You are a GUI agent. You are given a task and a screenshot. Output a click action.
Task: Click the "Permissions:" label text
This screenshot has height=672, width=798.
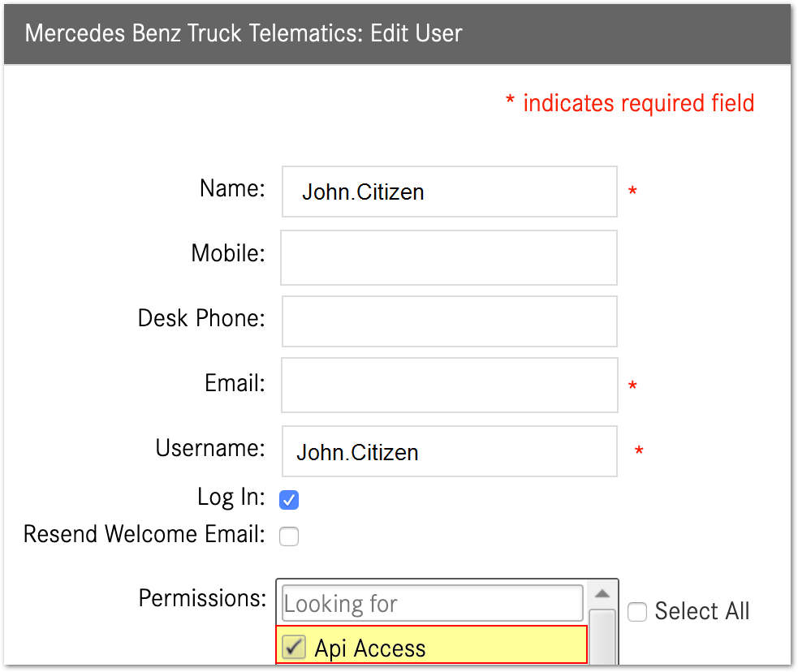click(x=202, y=598)
